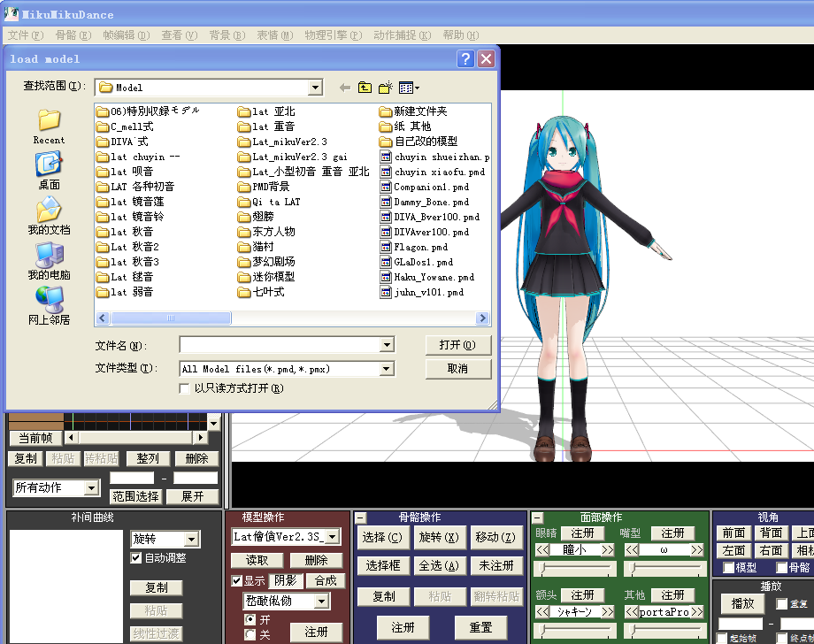
Task: Create new folder icon in load dialog
Action: click(x=386, y=88)
